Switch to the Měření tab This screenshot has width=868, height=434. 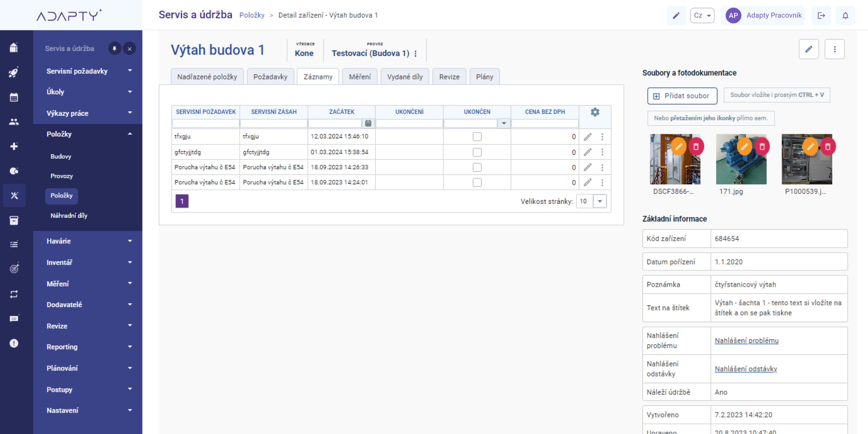(359, 77)
